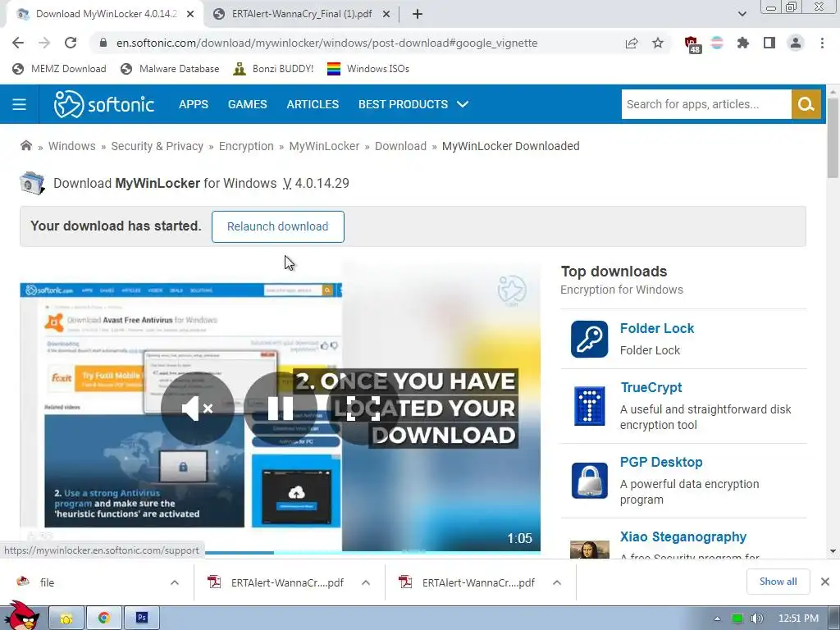Click the Windows breadcrumb link

(x=72, y=146)
